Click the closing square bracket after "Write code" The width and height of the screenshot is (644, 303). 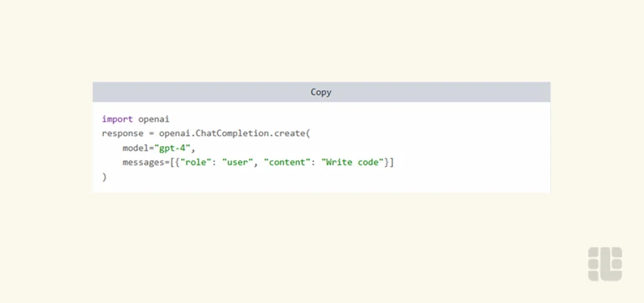392,163
